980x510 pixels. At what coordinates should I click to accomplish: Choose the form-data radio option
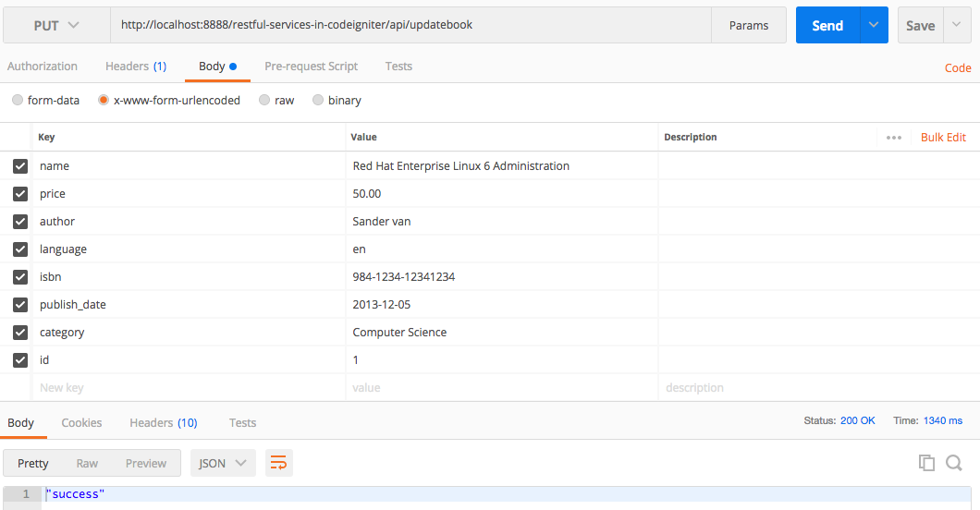[18, 101]
